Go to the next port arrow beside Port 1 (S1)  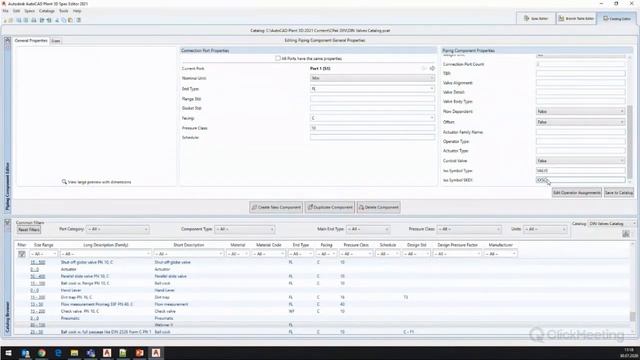click(x=432, y=68)
